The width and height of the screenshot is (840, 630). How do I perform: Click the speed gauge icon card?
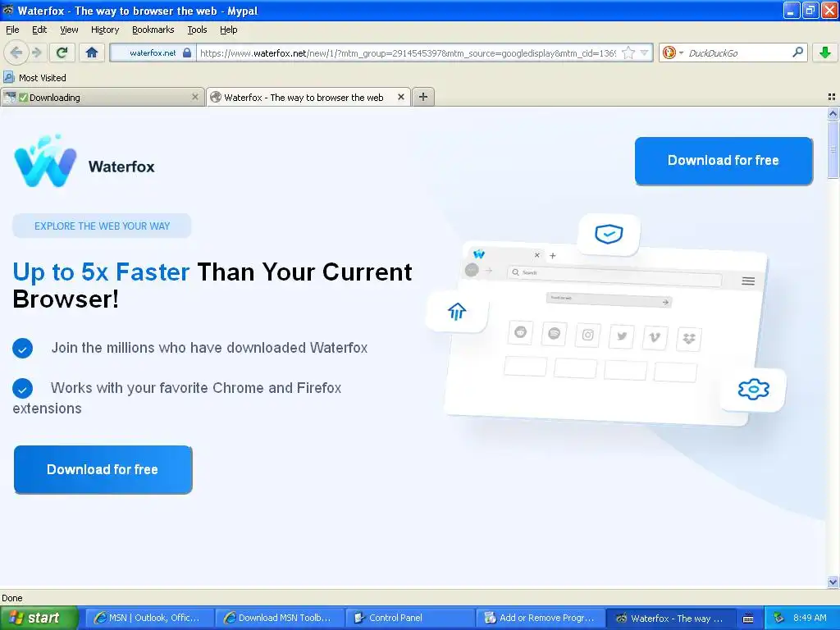(457, 311)
